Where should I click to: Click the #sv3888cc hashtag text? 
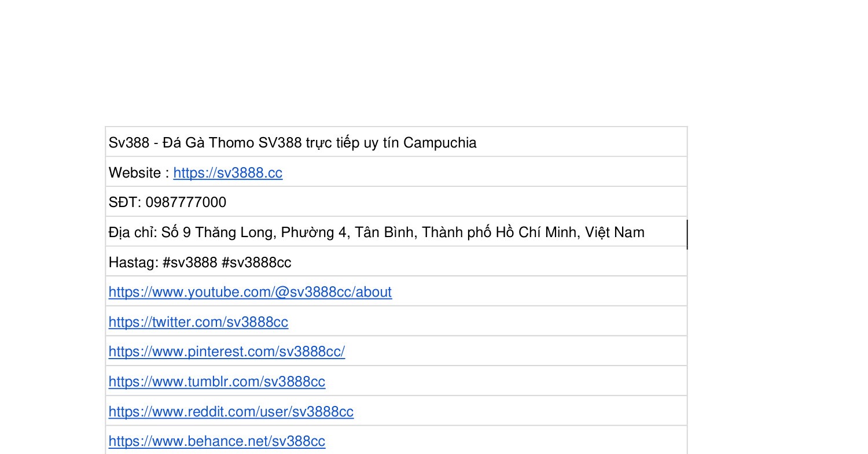tap(256, 263)
